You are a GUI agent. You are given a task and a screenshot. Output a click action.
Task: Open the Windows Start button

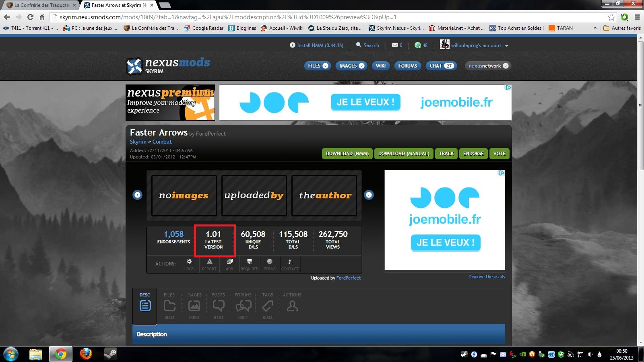(11, 354)
